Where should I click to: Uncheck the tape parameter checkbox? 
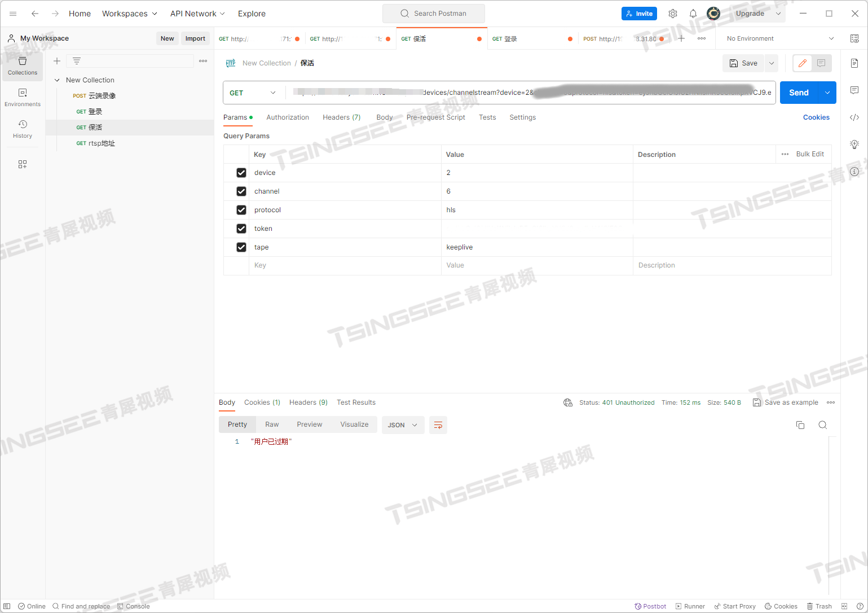click(241, 247)
